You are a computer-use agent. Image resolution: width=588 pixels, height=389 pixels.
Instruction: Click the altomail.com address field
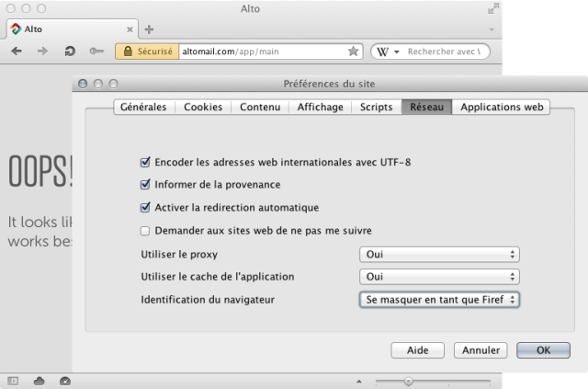(x=264, y=51)
